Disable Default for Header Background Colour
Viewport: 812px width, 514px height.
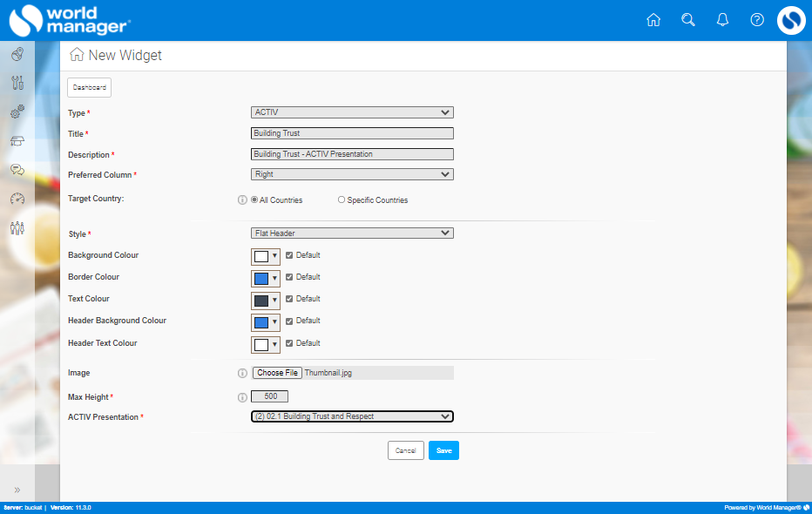pos(290,321)
